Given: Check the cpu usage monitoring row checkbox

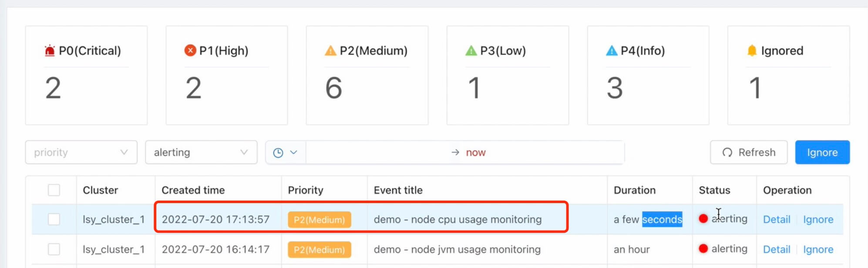Looking at the screenshot, I should click(54, 219).
